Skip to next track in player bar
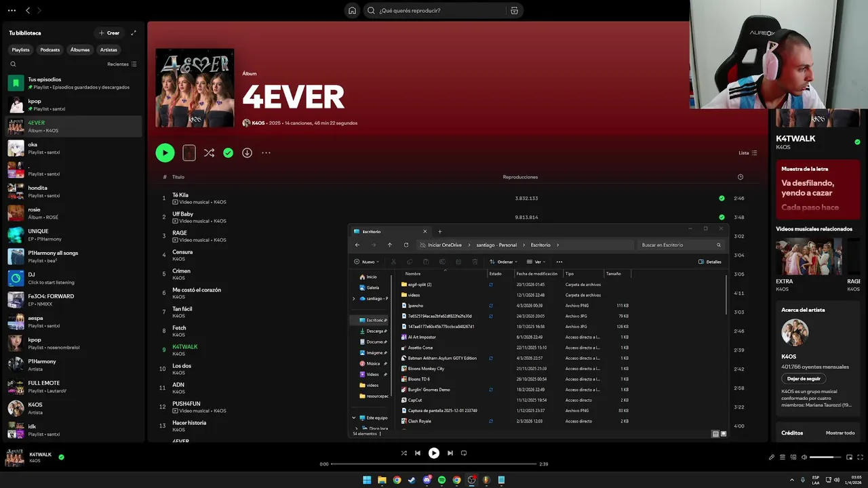868x488 pixels. pyautogui.click(x=450, y=453)
